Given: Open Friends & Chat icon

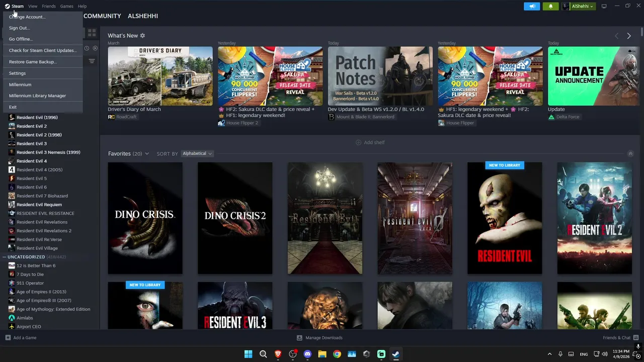Looking at the screenshot, I should click(636, 338).
